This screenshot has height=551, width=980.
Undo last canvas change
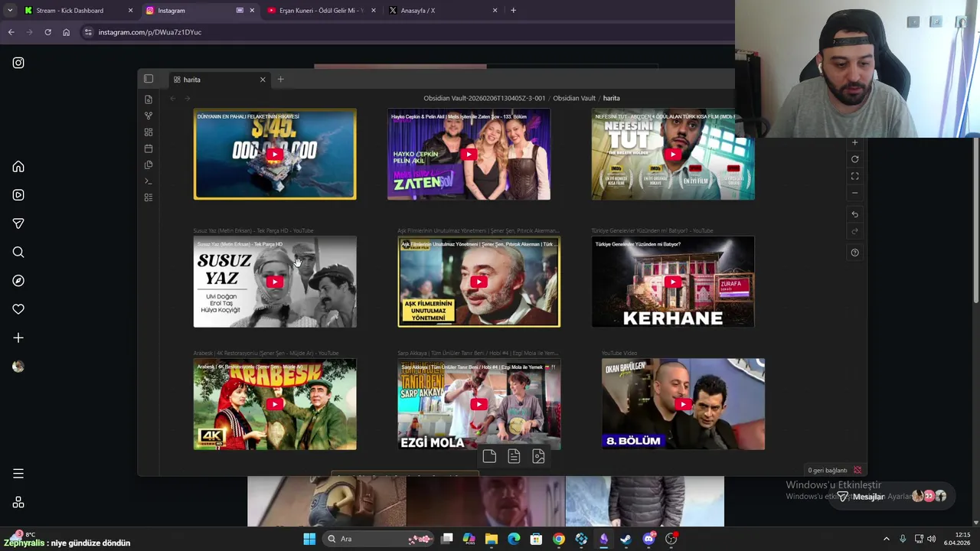(x=855, y=214)
